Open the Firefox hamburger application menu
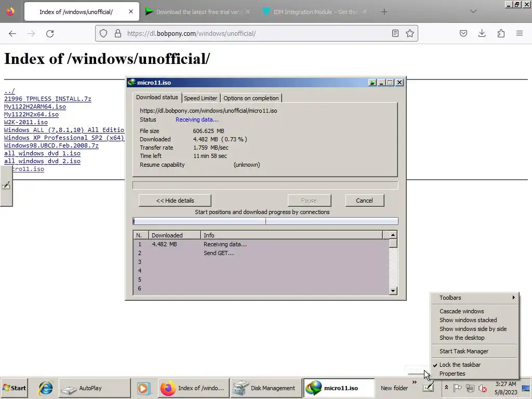The height and width of the screenshot is (399, 532). (520, 33)
